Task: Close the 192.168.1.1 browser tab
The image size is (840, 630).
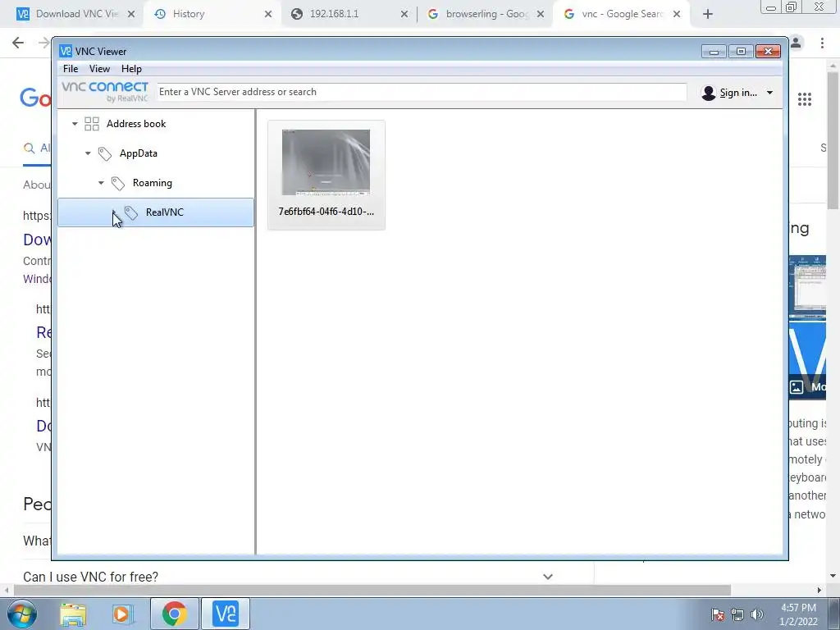Action: click(x=404, y=15)
